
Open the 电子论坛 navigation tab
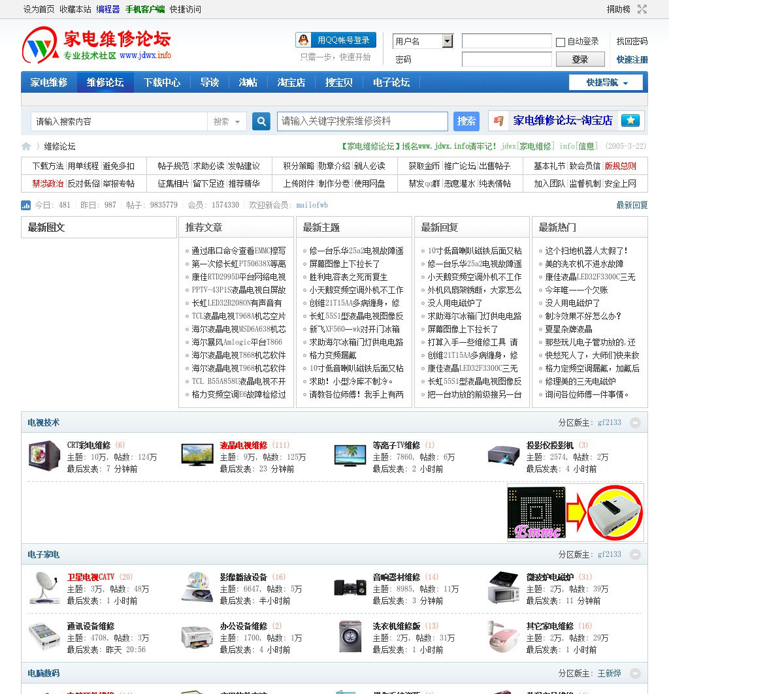click(391, 83)
